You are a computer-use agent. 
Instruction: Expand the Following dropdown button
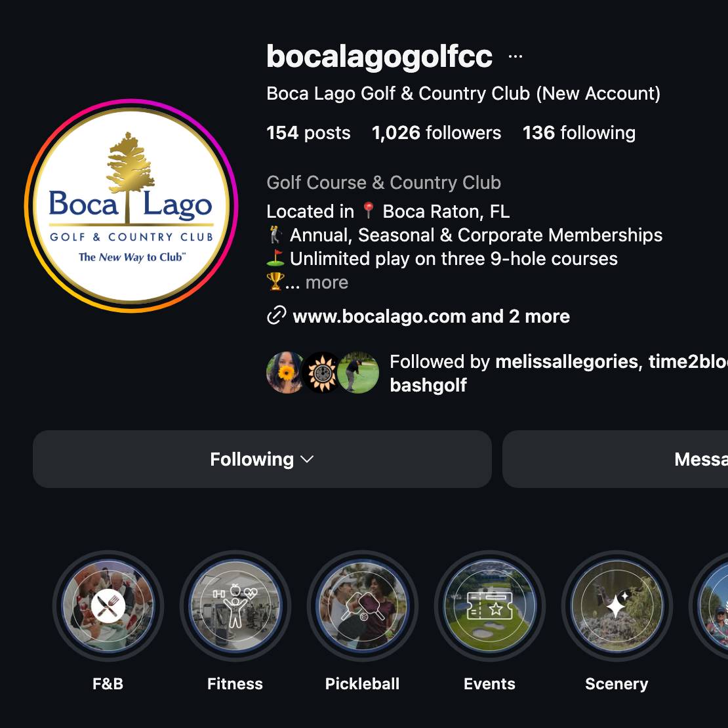pos(262,459)
